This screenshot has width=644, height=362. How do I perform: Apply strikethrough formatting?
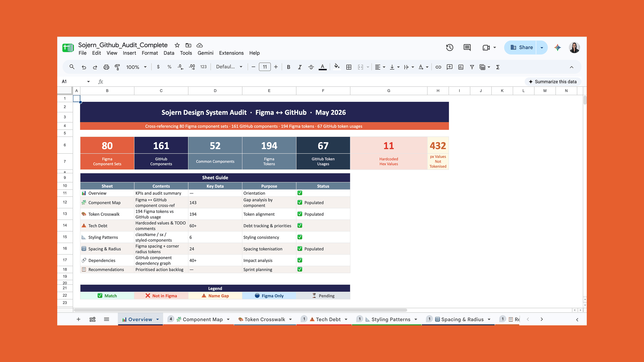coord(311,67)
